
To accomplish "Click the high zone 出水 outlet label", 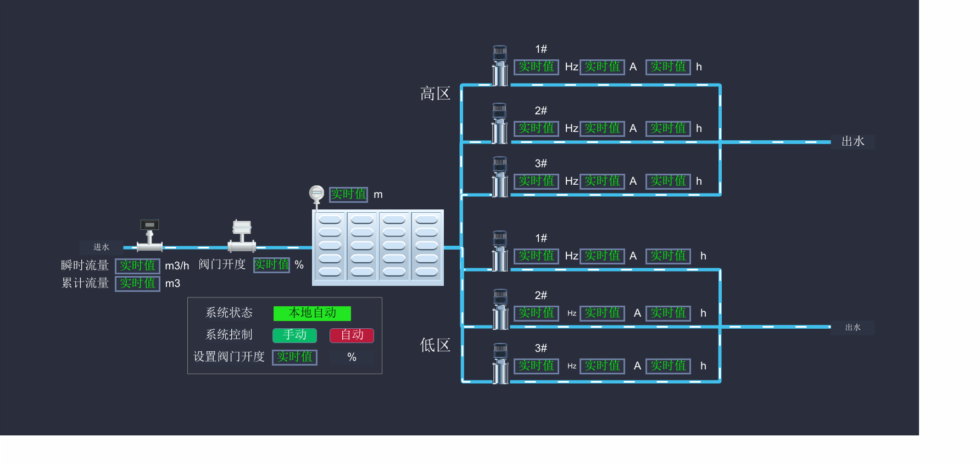I will click(853, 142).
